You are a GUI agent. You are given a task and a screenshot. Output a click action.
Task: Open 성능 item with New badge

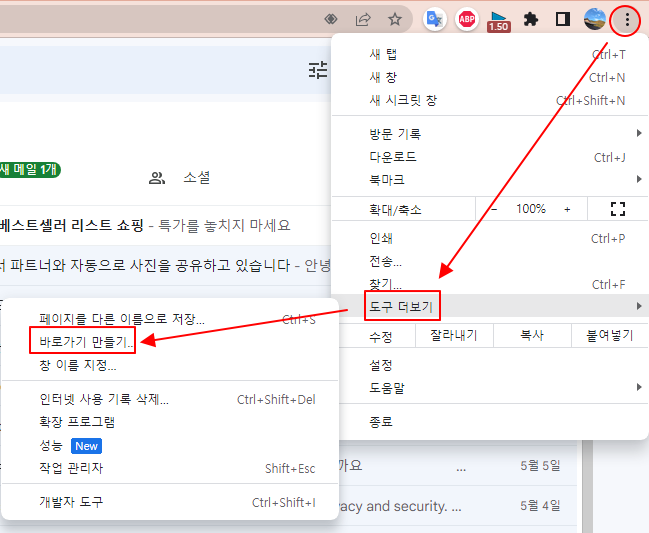coord(170,446)
